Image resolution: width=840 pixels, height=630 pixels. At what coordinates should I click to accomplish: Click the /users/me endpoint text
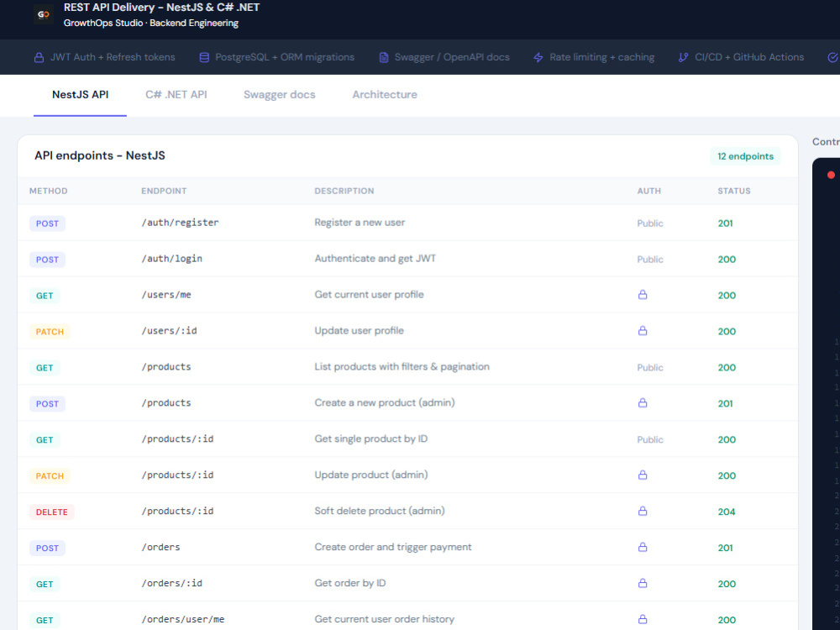(x=166, y=295)
